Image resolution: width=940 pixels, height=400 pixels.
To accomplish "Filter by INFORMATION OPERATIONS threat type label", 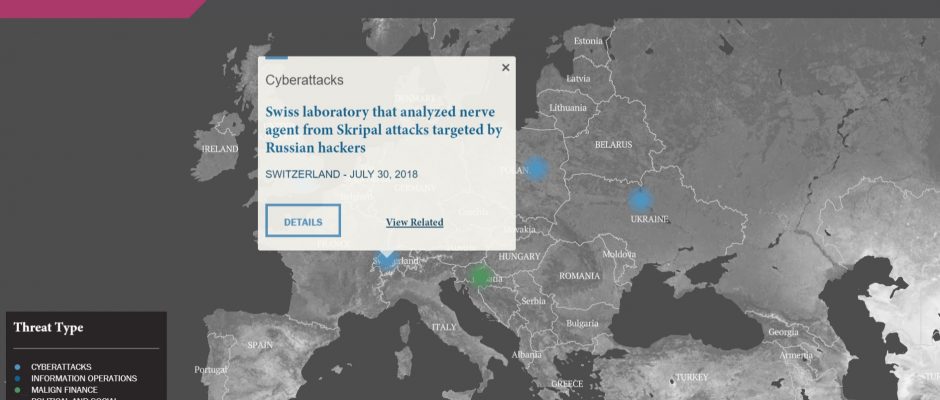I will 84,378.
